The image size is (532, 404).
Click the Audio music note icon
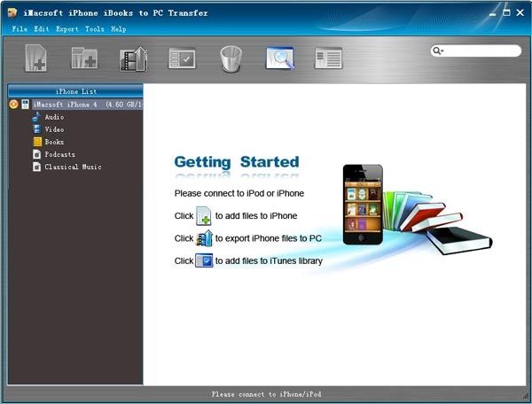point(36,117)
